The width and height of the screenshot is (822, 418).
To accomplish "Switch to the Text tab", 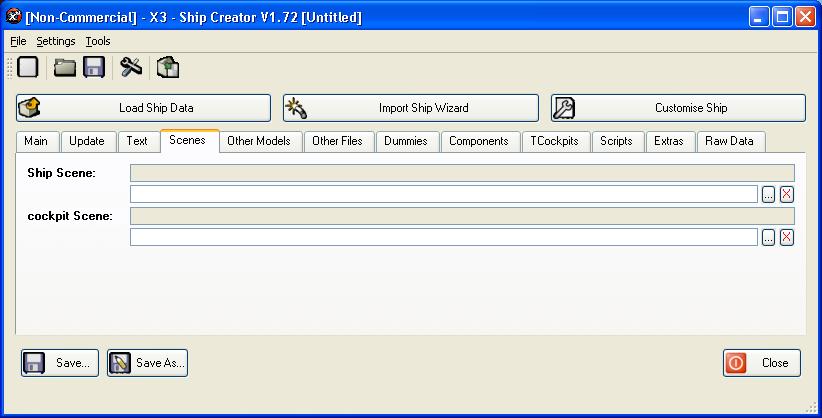I will click(x=137, y=141).
